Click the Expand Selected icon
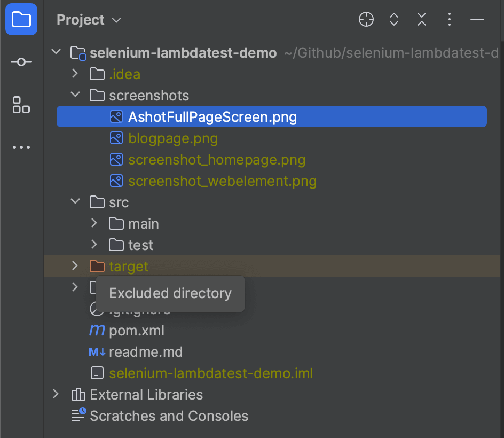Viewport: 504px width, 438px height. (x=394, y=20)
